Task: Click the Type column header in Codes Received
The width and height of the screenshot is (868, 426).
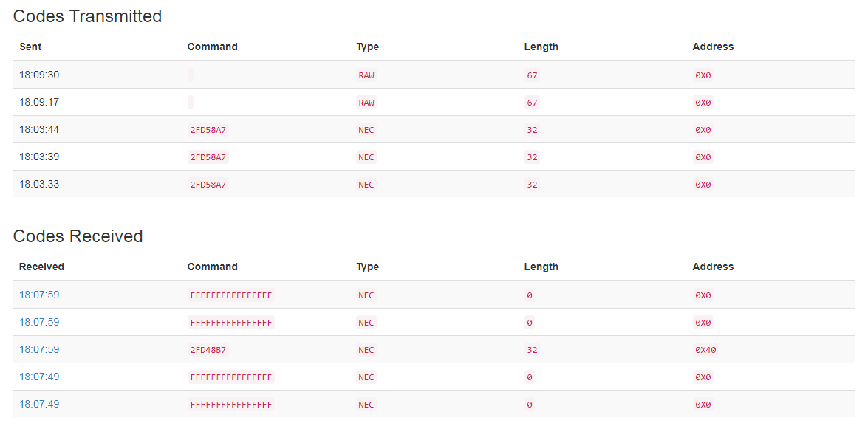Action: pyautogui.click(x=367, y=267)
